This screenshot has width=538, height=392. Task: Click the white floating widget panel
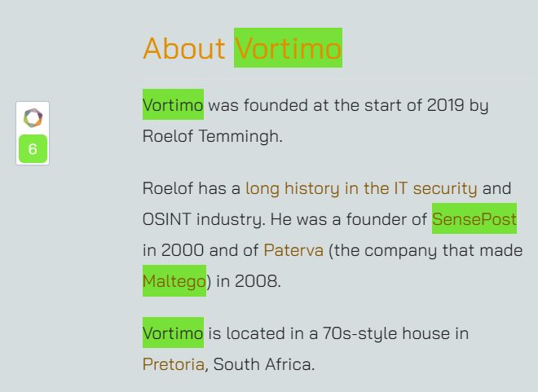tap(33, 133)
